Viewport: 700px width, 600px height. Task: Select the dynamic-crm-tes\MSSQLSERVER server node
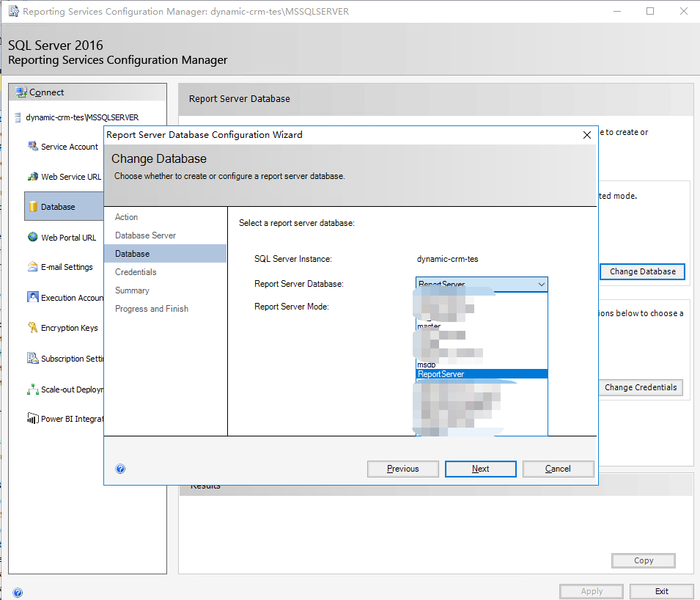82,117
